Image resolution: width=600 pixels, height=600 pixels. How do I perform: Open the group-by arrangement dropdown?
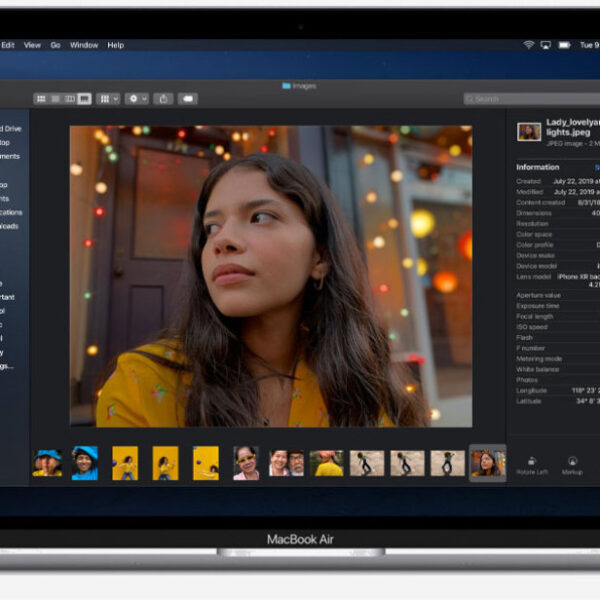108,99
